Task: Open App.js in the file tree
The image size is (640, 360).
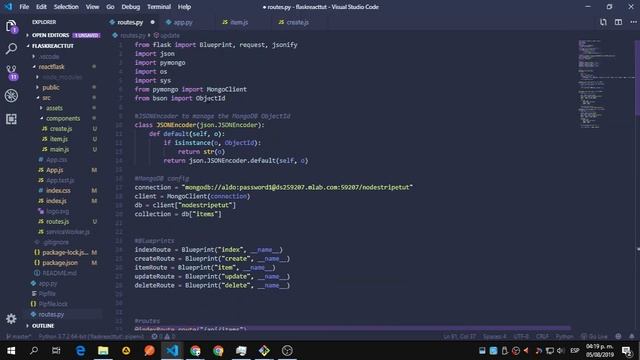Action: [54, 170]
